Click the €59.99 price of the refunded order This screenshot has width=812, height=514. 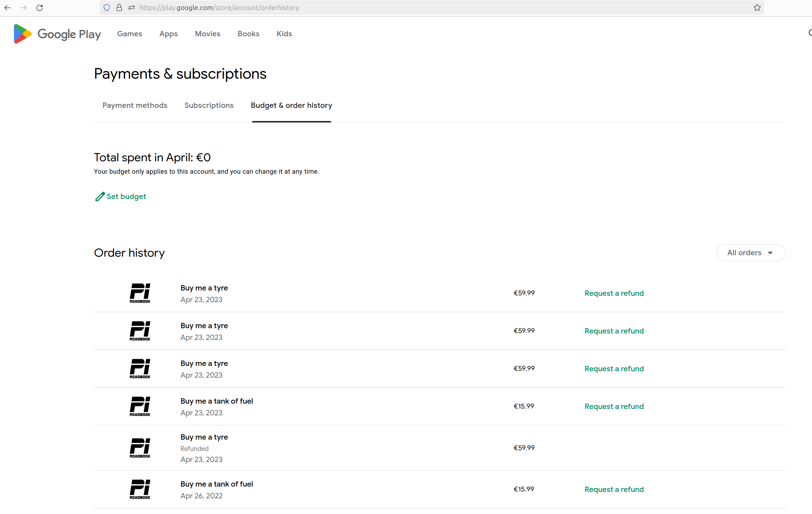(x=524, y=448)
